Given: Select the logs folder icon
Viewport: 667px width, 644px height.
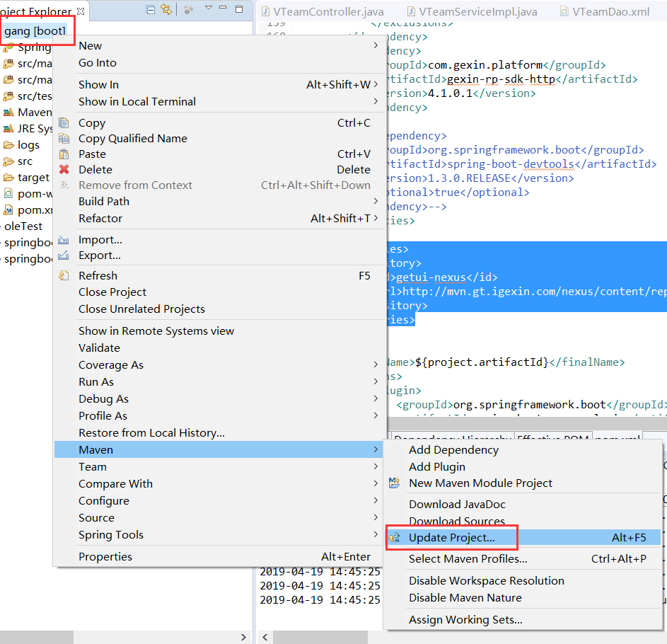Looking at the screenshot, I should pos(8,144).
